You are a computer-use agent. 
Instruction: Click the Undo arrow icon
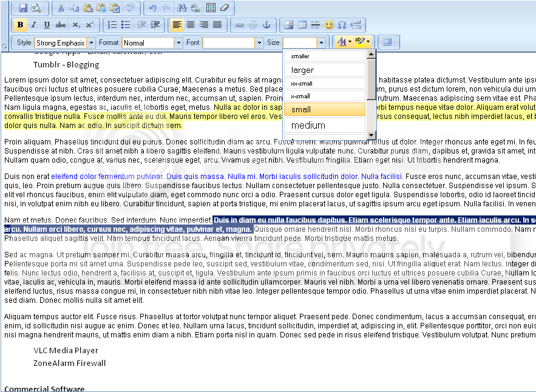point(152,8)
